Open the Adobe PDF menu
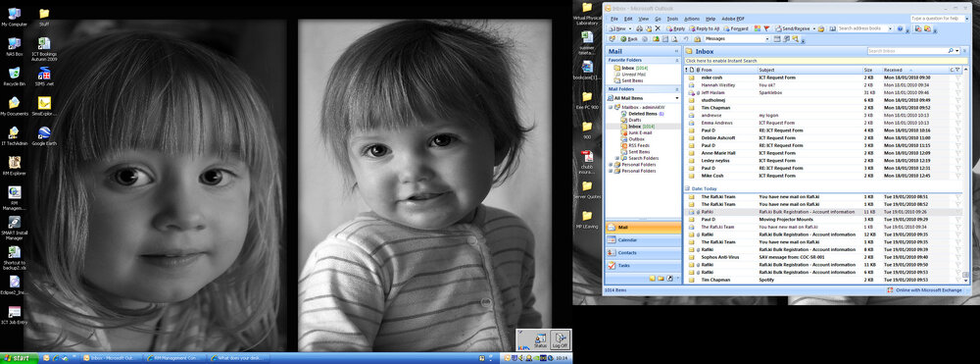The width and height of the screenshot is (980, 364). pyautogui.click(x=733, y=19)
